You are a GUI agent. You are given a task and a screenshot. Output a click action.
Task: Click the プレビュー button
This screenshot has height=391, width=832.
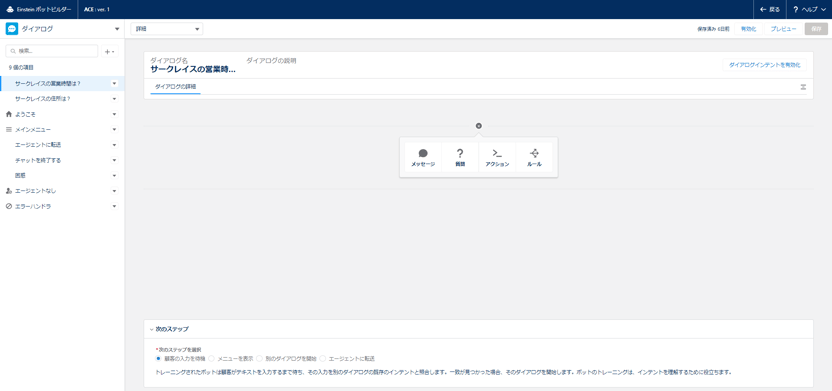point(783,29)
